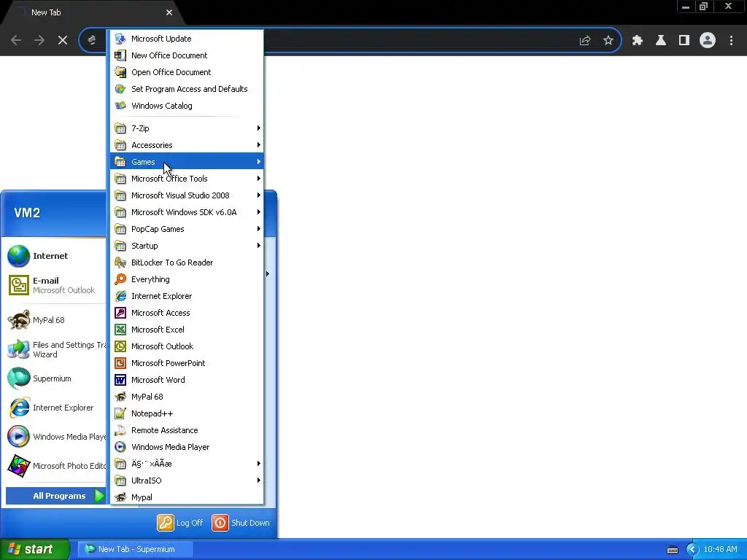Screen dimensions: 747x560
Task: Launch Microsoft Word
Action: (187, 379)
